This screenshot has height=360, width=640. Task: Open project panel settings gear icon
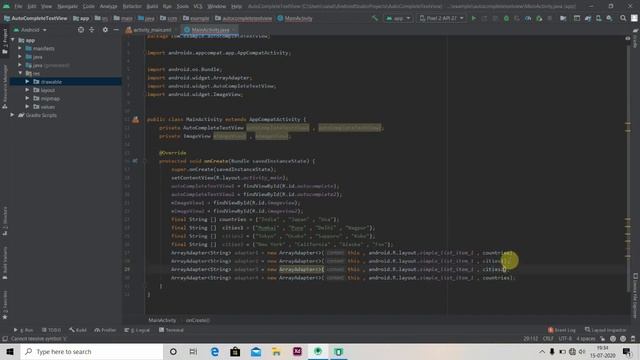coord(105,30)
